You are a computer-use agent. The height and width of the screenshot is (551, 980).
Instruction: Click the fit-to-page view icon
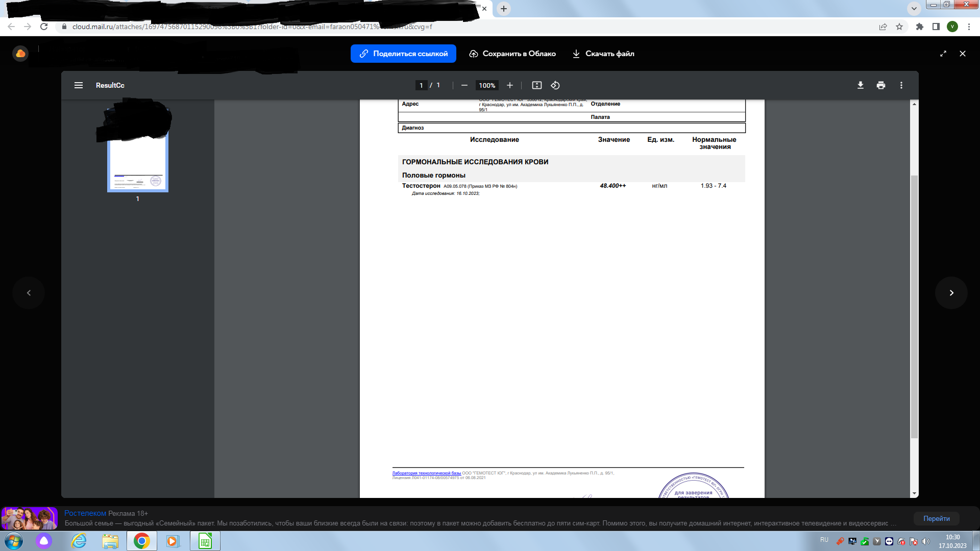536,85
